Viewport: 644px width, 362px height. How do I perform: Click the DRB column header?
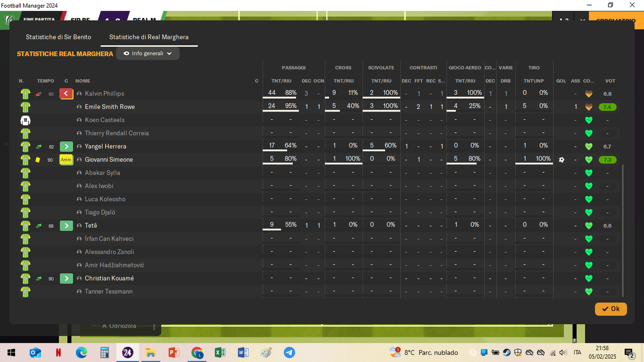tap(506, 81)
